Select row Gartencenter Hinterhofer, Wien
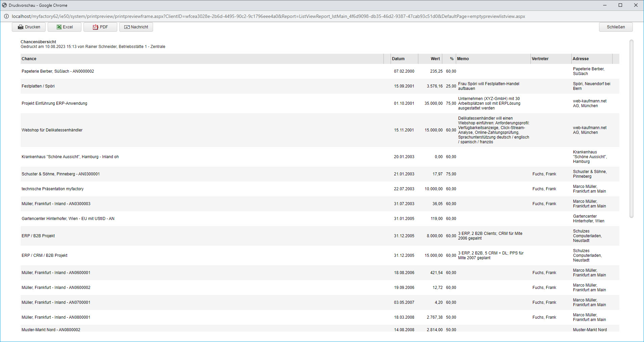This screenshot has height=342, width=644. click(x=320, y=219)
